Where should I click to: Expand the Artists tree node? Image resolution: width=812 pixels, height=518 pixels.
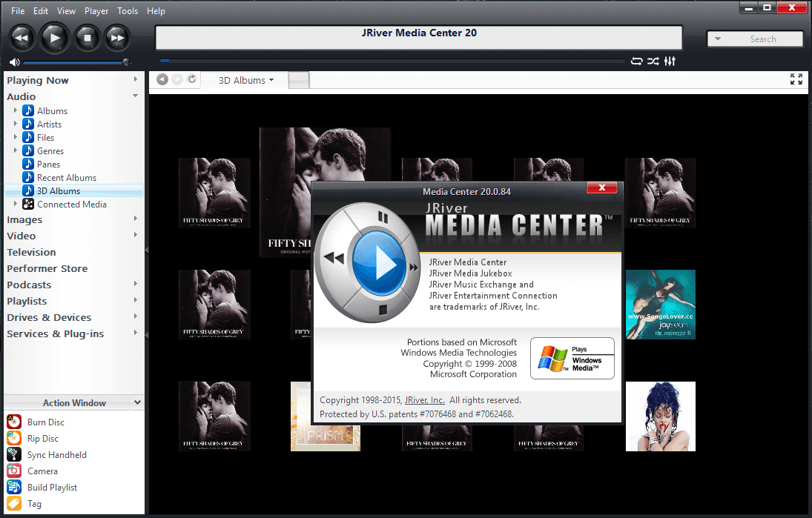tap(15, 124)
